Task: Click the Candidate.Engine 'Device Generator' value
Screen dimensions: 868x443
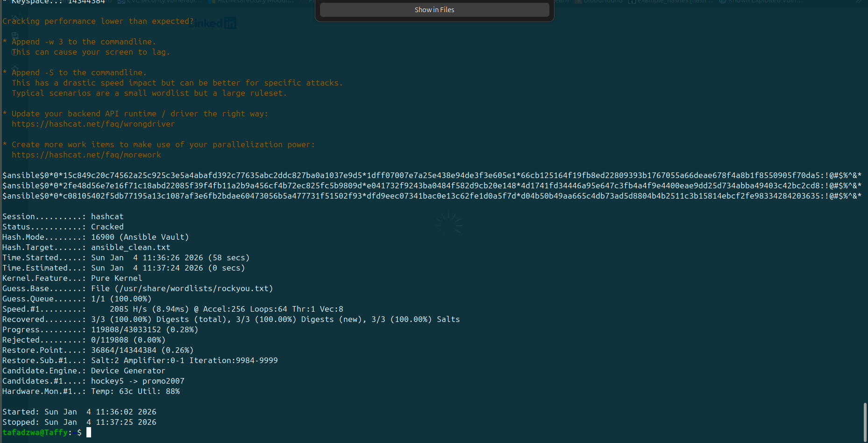Action: (x=128, y=371)
